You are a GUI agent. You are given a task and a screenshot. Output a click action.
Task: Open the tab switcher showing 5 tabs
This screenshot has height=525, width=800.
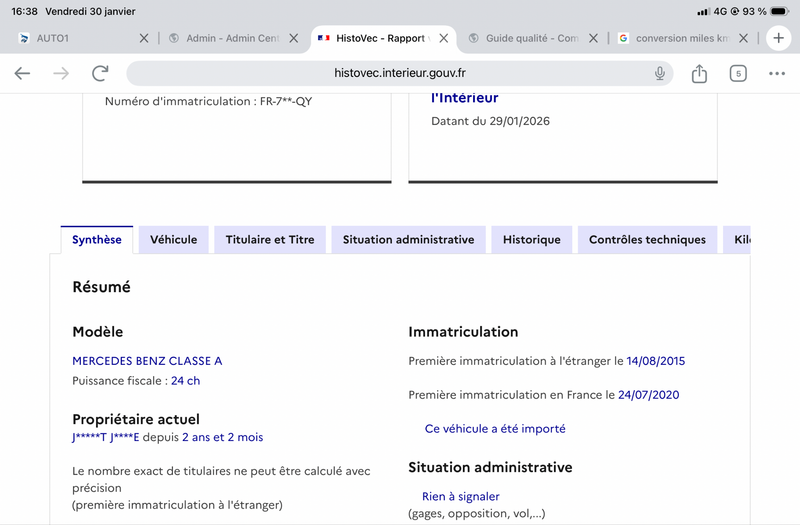[738, 73]
